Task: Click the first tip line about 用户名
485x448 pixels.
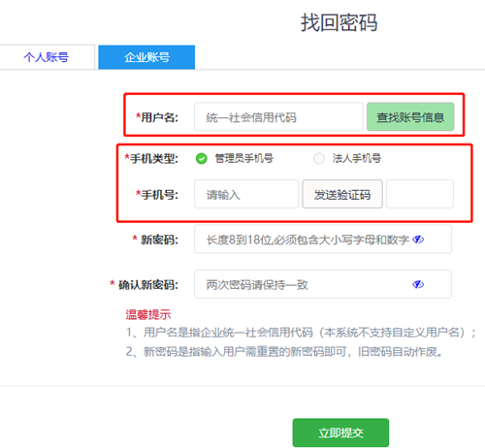Action: point(301,333)
